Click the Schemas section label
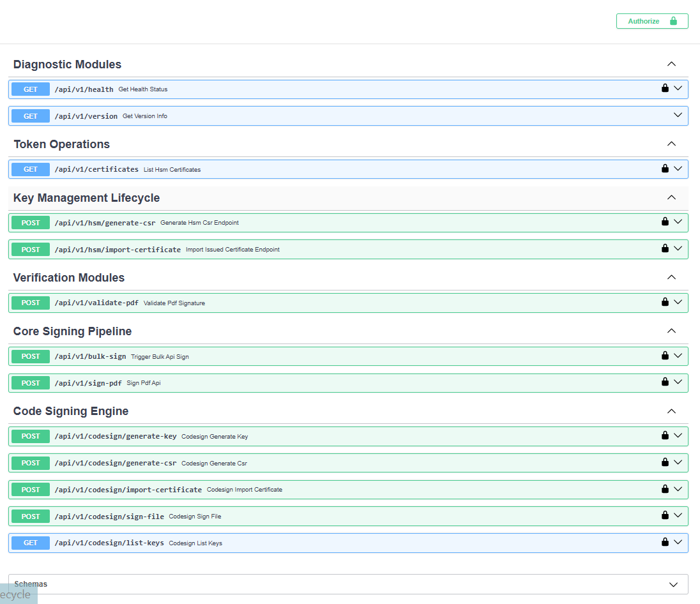Screen dimensions: 700x604 coord(31,584)
